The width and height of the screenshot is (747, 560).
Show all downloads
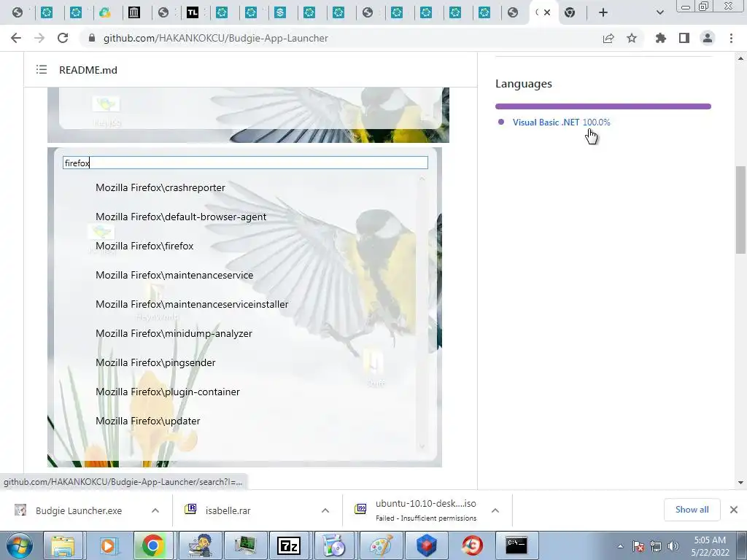(x=692, y=510)
